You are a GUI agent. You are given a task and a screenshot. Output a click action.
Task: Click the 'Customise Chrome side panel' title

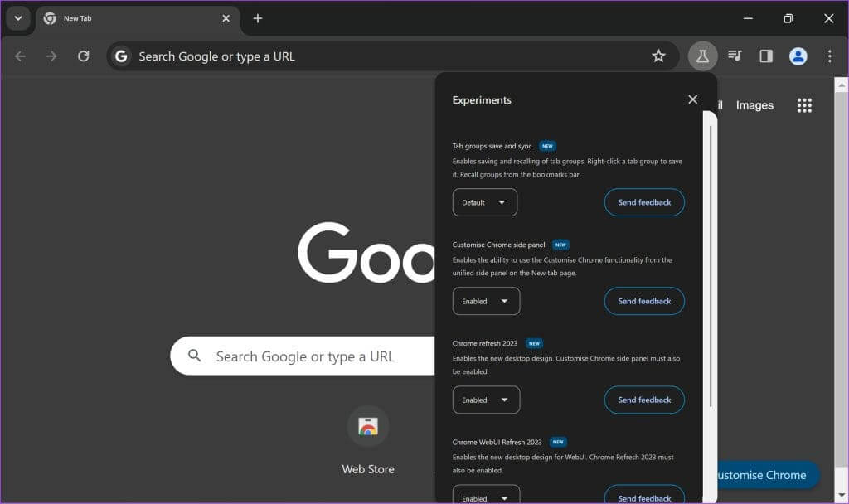click(498, 245)
